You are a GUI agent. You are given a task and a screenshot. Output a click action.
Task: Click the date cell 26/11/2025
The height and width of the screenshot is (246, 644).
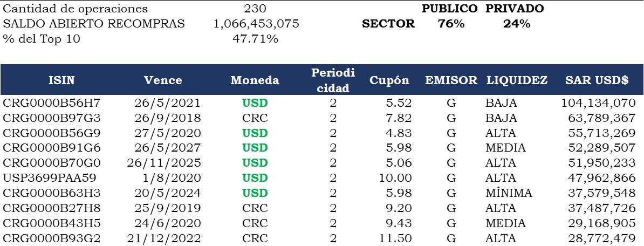(x=163, y=163)
